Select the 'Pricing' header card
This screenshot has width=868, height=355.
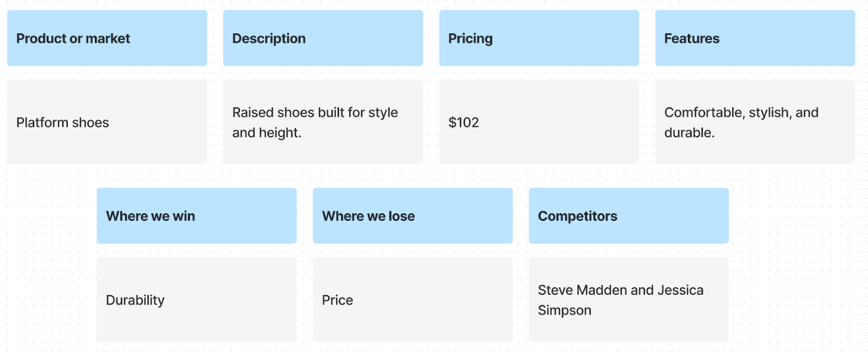539,38
